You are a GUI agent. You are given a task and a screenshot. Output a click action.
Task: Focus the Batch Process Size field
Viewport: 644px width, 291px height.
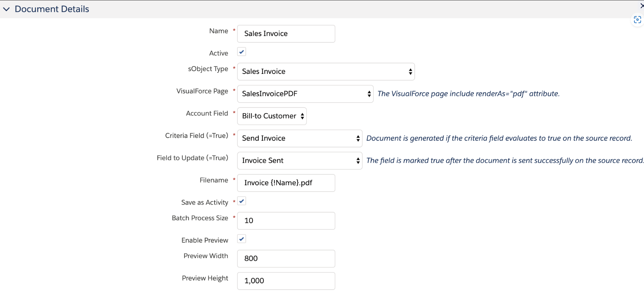286,221
